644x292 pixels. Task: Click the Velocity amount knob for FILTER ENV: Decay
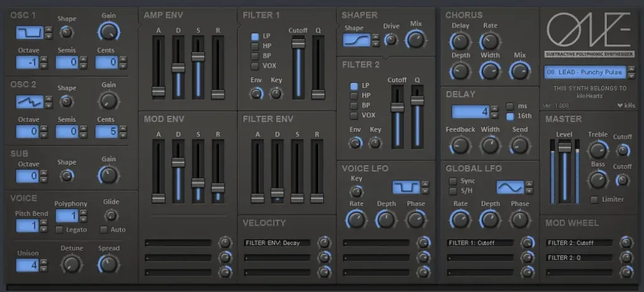324,242
